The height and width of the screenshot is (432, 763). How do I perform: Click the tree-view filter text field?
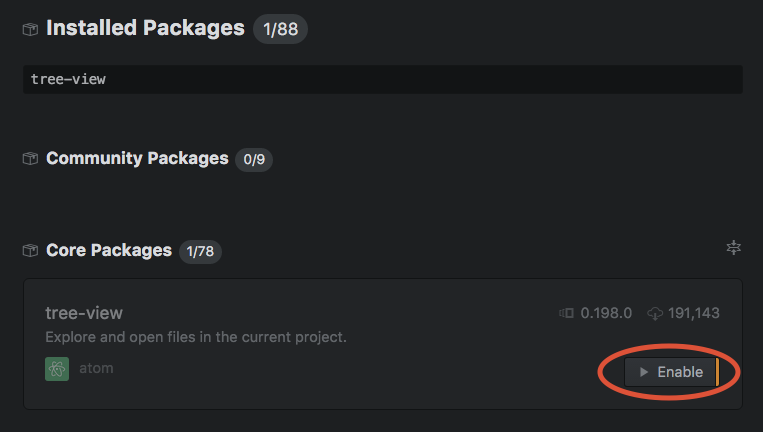382,79
